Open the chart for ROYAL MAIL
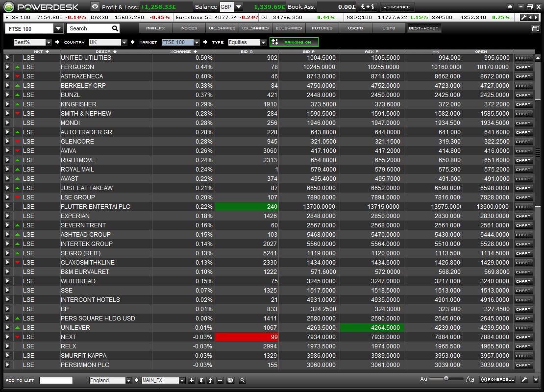The height and width of the screenshot is (392, 544). coord(523,170)
